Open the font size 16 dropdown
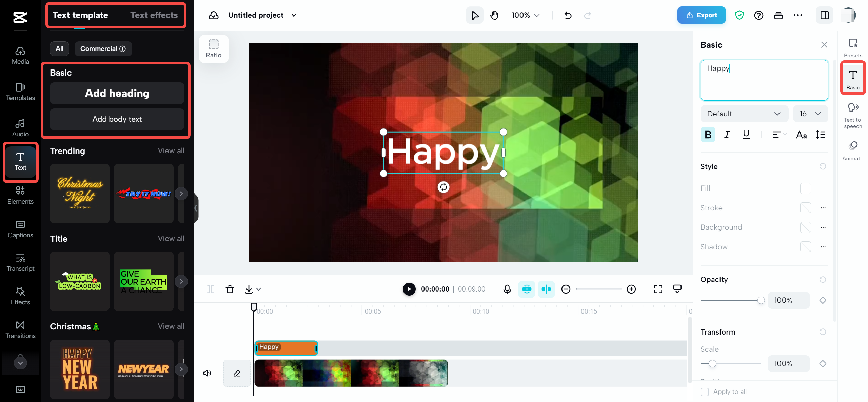 pyautogui.click(x=810, y=114)
